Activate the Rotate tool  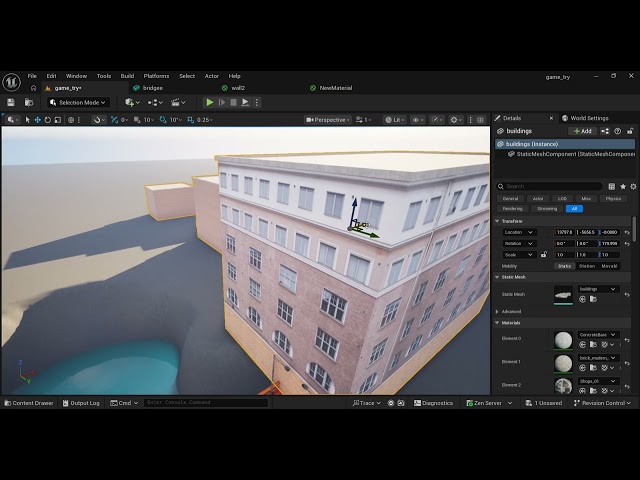(x=48, y=120)
